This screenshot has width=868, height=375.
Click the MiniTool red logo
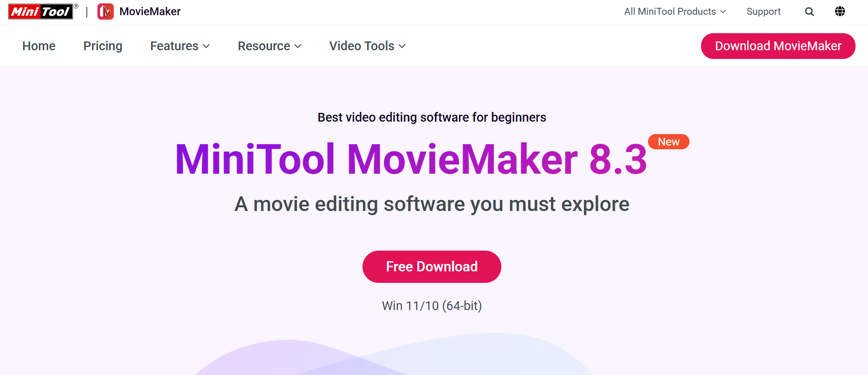pos(41,12)
